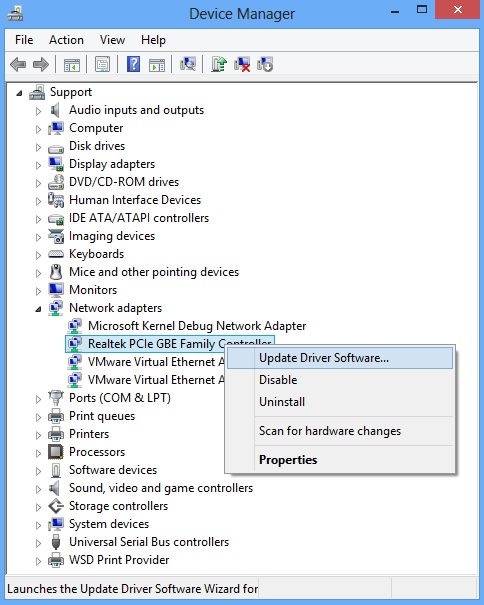Click the Scan for hardware changes toolbar icon

188,64
